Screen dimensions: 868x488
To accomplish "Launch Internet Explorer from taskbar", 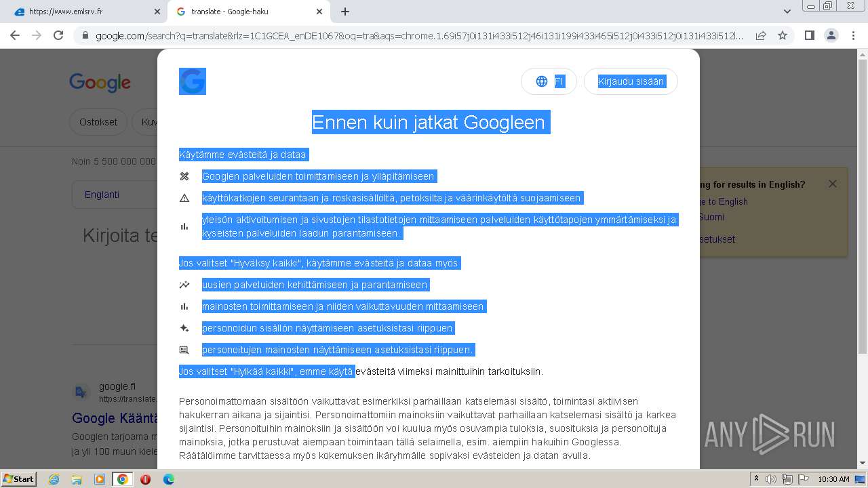I will [x=54, y=479].
